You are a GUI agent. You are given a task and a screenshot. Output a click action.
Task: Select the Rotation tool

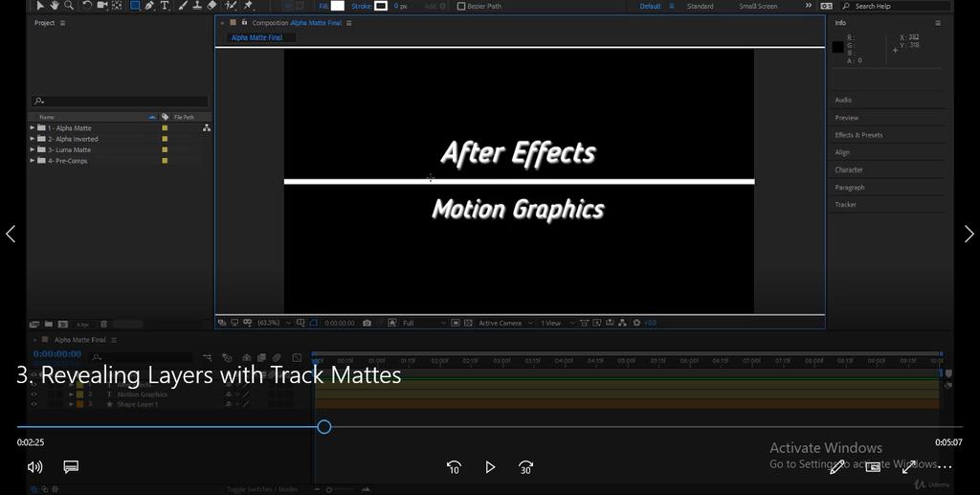click(x=87, y=6)
